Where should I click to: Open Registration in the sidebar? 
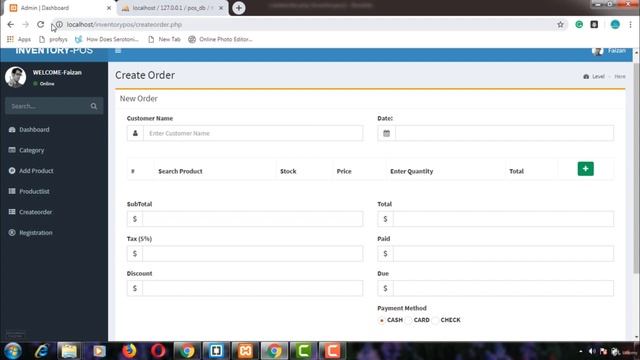coord(36,233)
